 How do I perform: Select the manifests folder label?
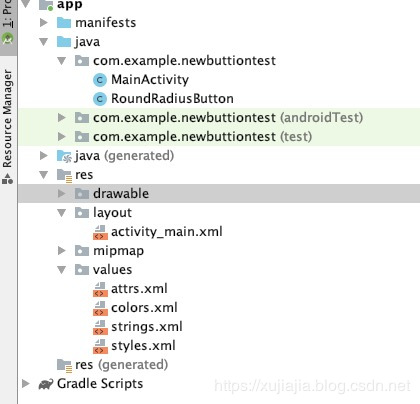click(106, 23)
